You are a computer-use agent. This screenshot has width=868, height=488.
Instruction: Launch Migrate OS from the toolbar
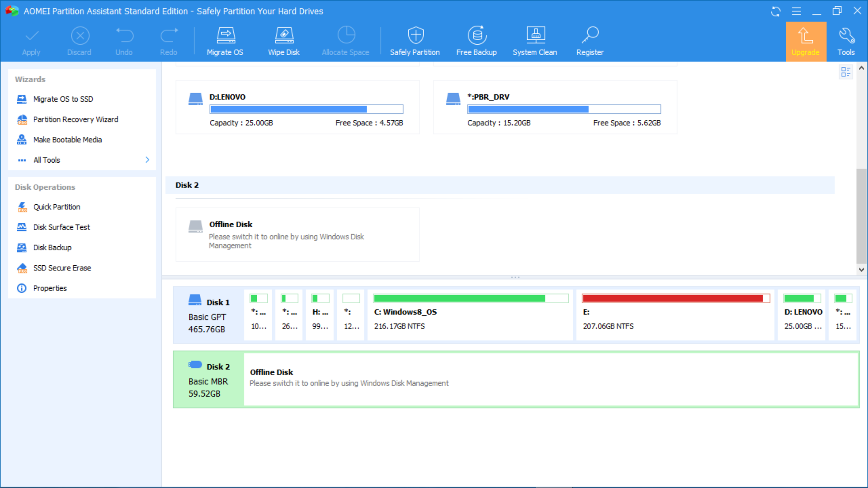(x=225, y=41)
